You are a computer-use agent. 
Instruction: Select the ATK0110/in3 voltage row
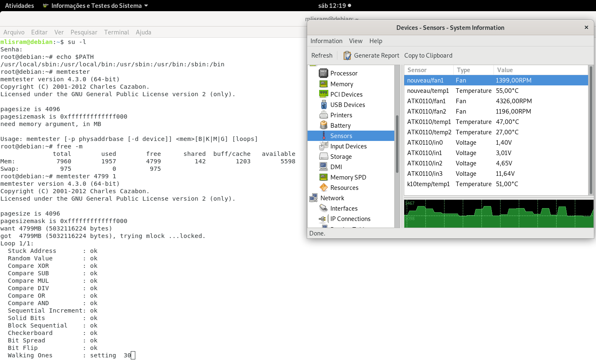[496, 174]
